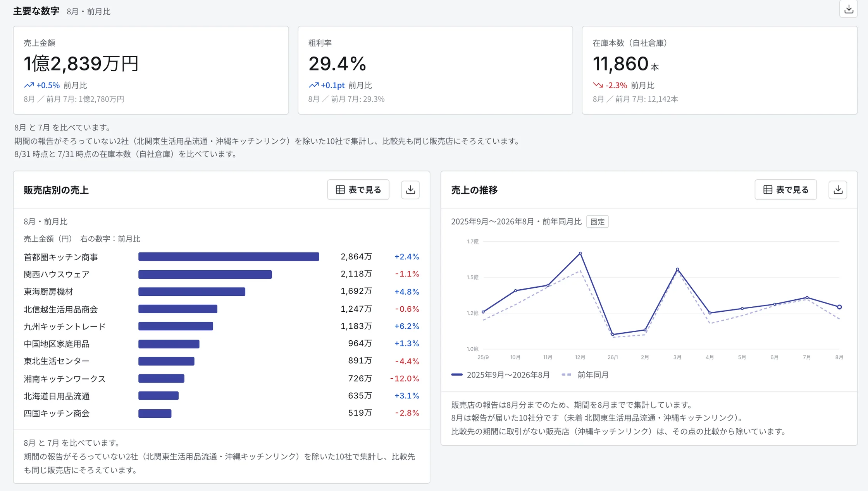868x491 pixels.
Task: Click the 北信越生活用品商会 sales bar
Action: tap(178, 309)
